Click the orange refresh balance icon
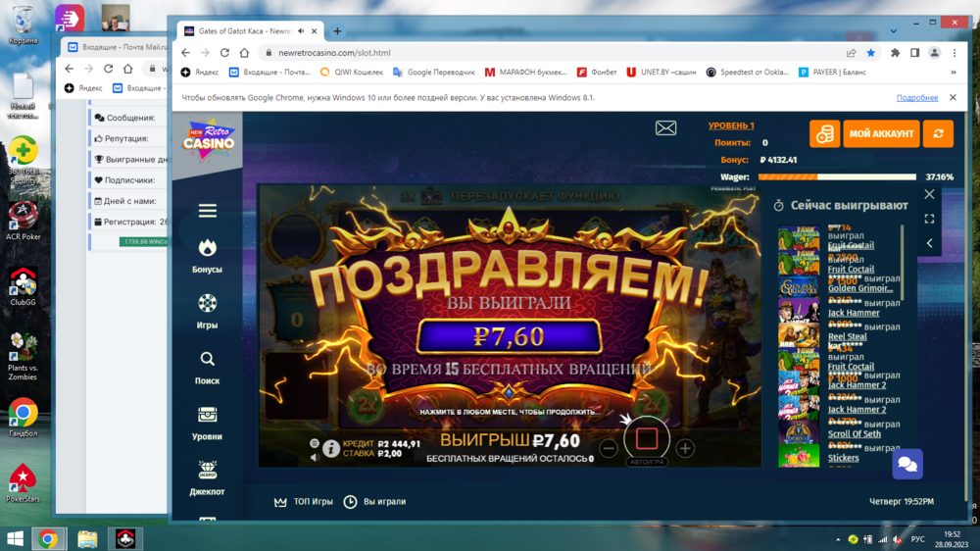The height and width of the screenshot is (551, 980). pyautogui.click(x=938, y=134)
